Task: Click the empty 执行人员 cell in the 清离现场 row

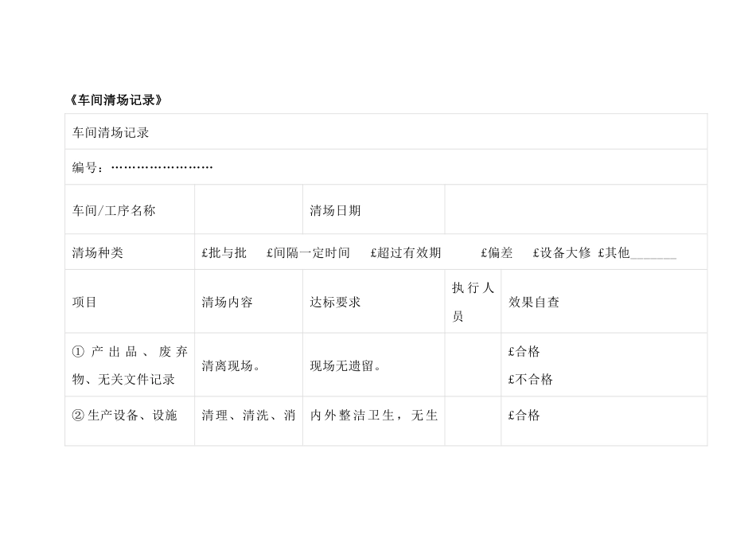Action: click(x=473, y=365)
